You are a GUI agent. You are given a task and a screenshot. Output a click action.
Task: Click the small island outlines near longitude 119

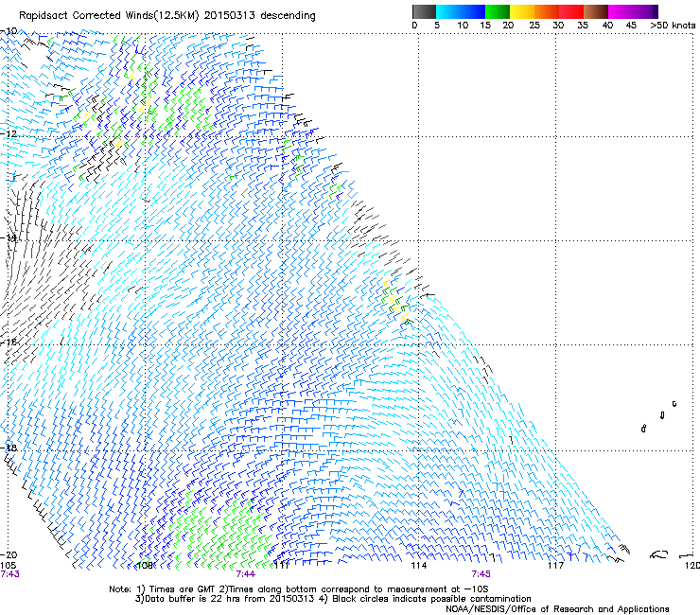(x=659, y=416)
